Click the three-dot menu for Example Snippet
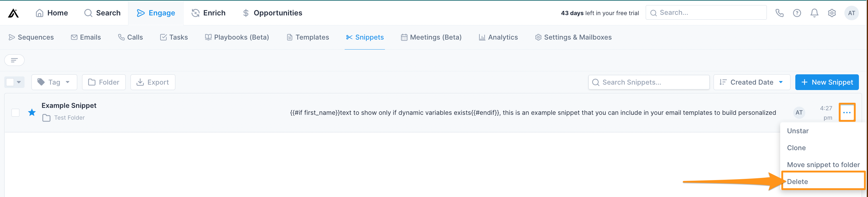This screenshot has height=197, width=868. pos(847,113)
